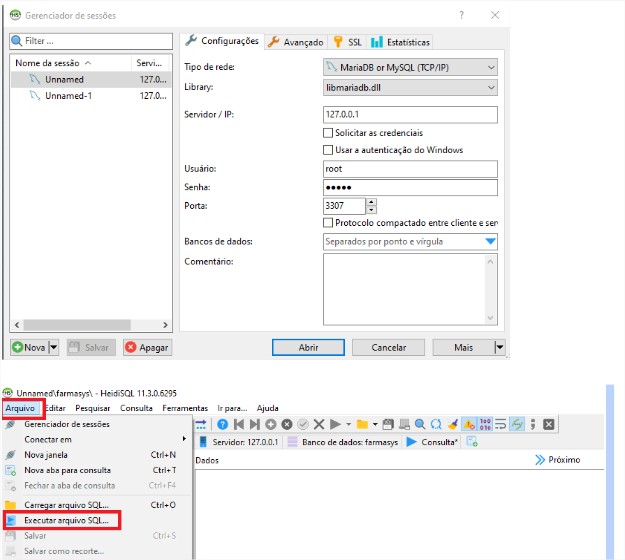The image size is (625, 560).
Task: Click the Servidor / IP input field
Action: (x=410, y=114)
